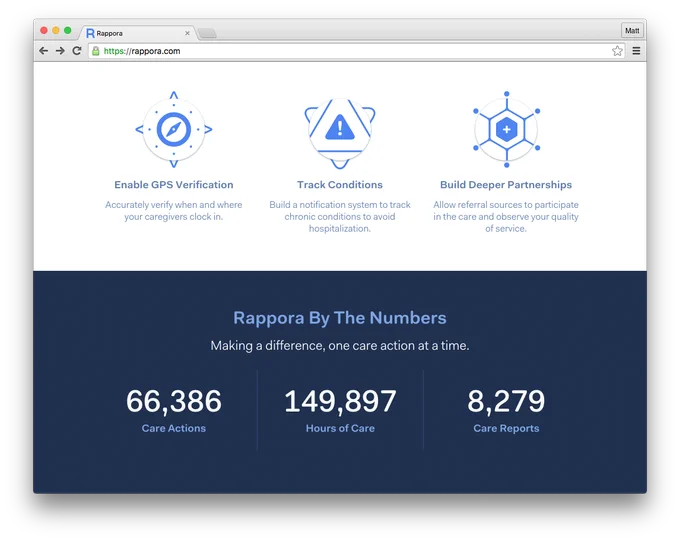
Task: Click the red window close button
Action: point(44,30)
